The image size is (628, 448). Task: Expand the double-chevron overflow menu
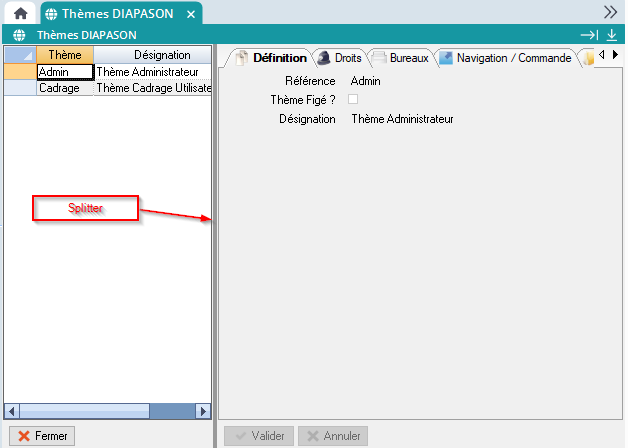pyautogui.click(x=610, y=12)
